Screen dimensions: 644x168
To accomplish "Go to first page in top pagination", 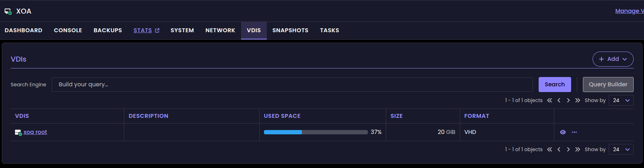I will pos(550,100).
